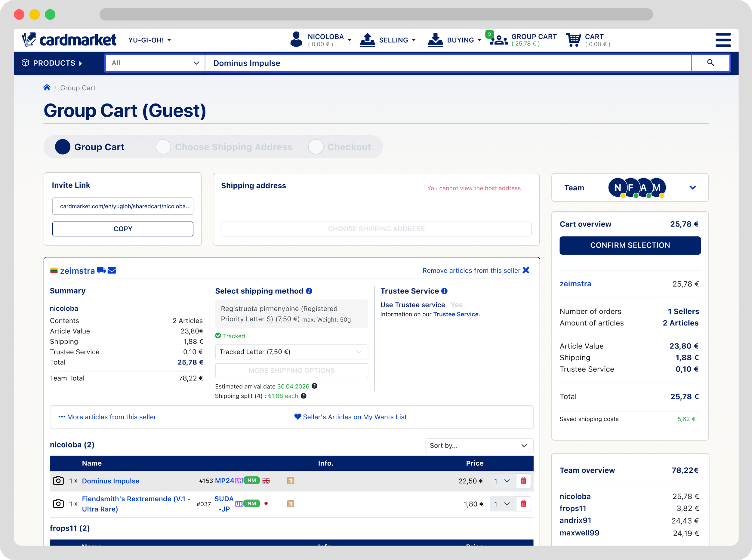Click the search magnifier icon
The image size is (752, 560).
710,63
